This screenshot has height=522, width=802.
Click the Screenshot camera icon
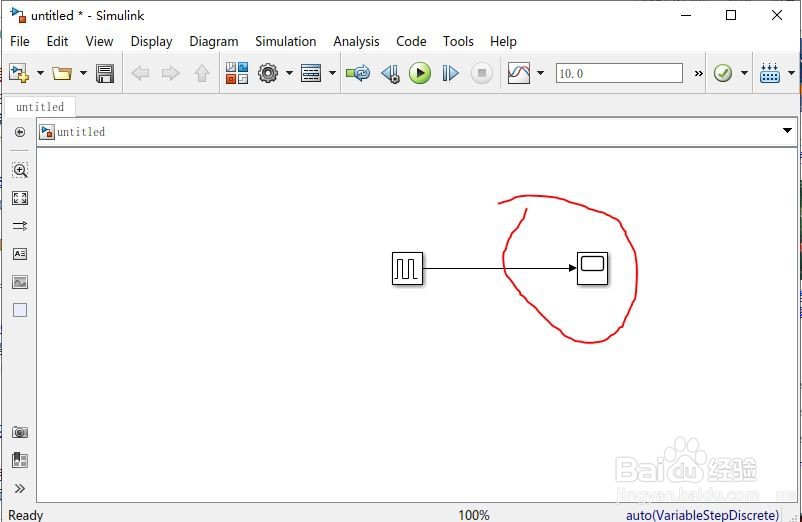[x=20, y=433]
